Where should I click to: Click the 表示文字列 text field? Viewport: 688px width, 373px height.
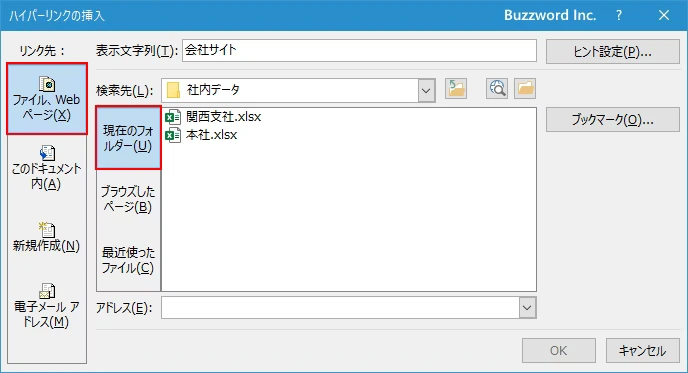tap(359, 50)
